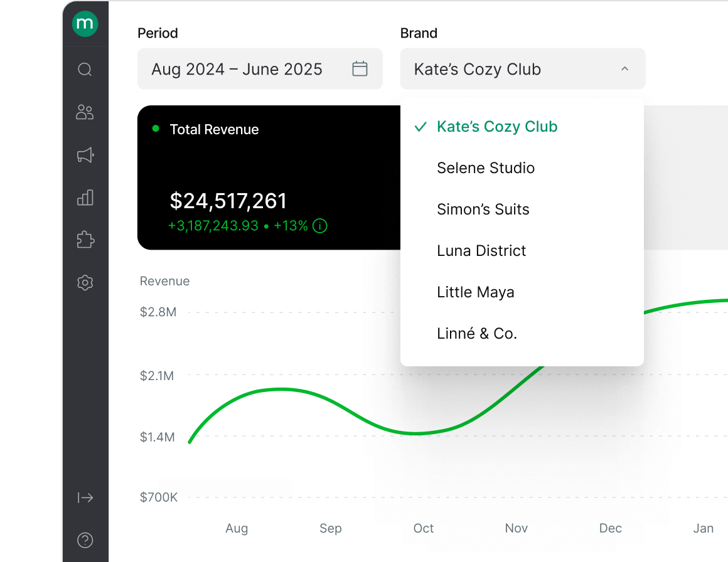The width and height of the screenshot is (728, 562).
Task: Select Luna District brand option
Action: 481,251
